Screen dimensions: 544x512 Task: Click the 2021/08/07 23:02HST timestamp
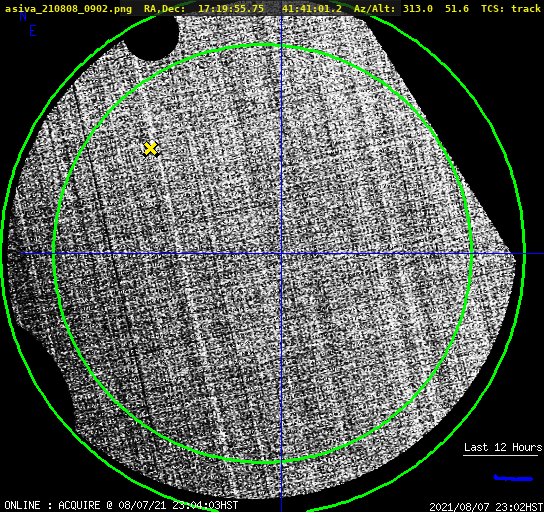click(x=486, y=507)
